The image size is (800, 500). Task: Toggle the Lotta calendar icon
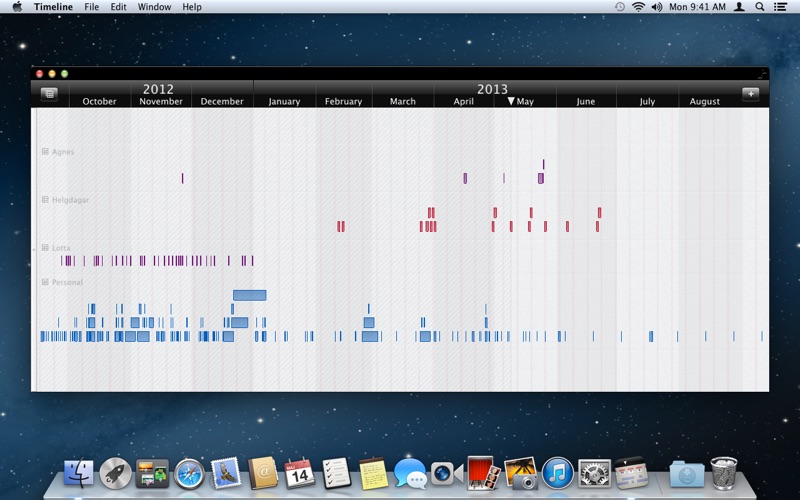click(x=45, y=247)
